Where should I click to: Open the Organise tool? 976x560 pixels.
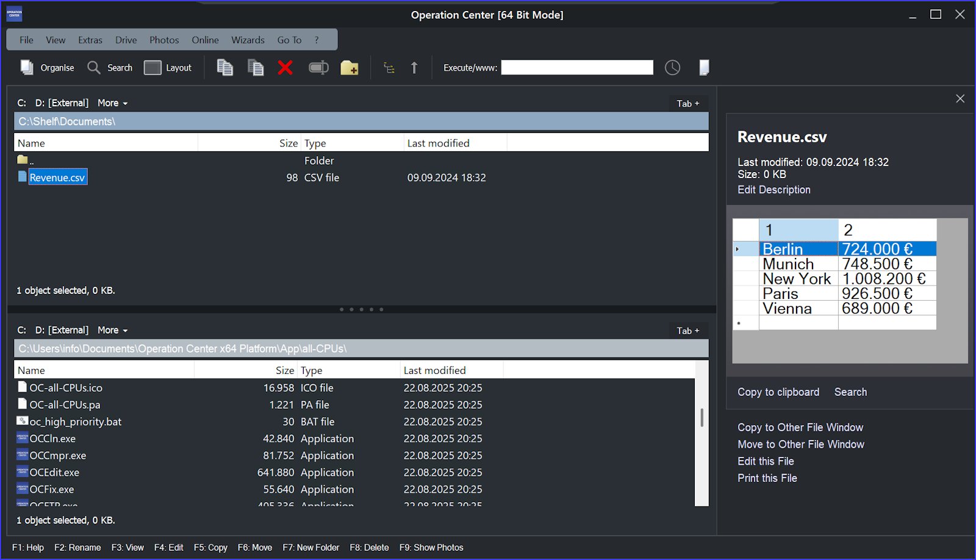click(x=47, y=68)
